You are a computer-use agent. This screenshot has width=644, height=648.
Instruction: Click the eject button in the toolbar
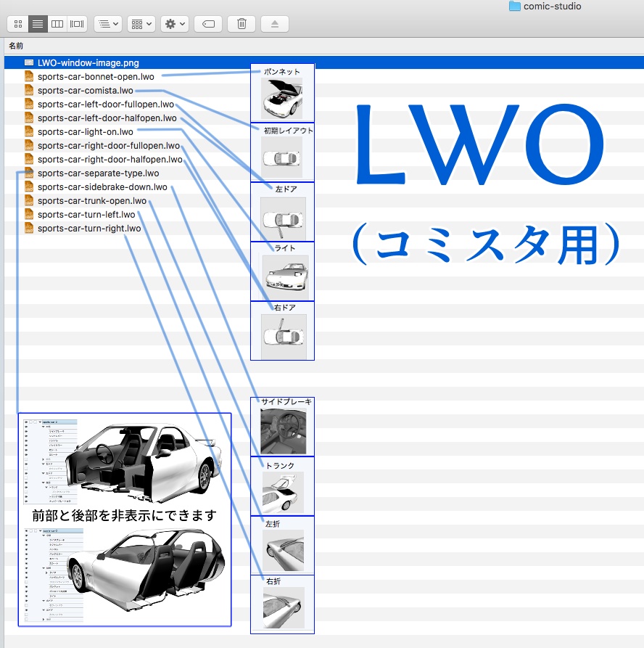tap(275, 24)
